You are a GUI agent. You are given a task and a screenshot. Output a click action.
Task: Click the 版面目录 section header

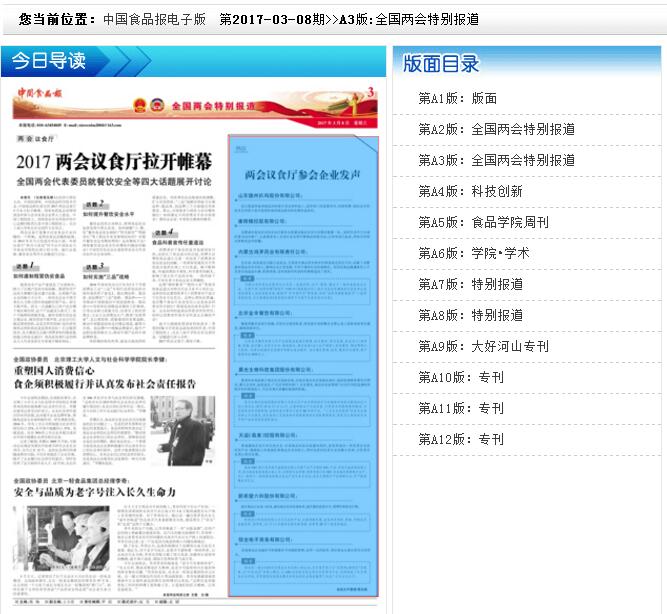[527, 63]
